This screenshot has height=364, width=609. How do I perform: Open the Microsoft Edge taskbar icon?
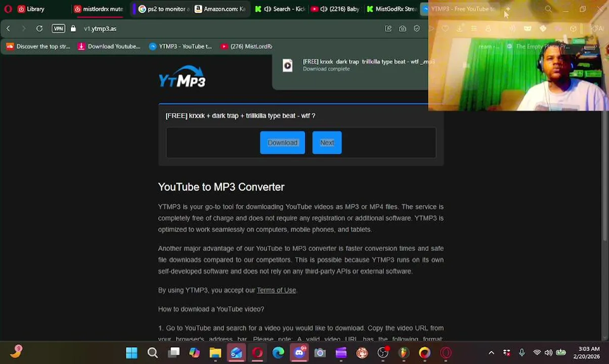coord(278,353)
